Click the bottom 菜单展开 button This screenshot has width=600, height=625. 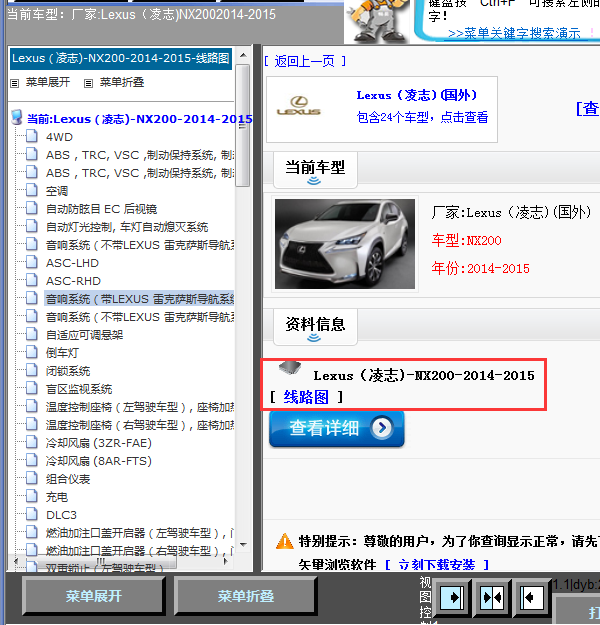coord(94,596)
